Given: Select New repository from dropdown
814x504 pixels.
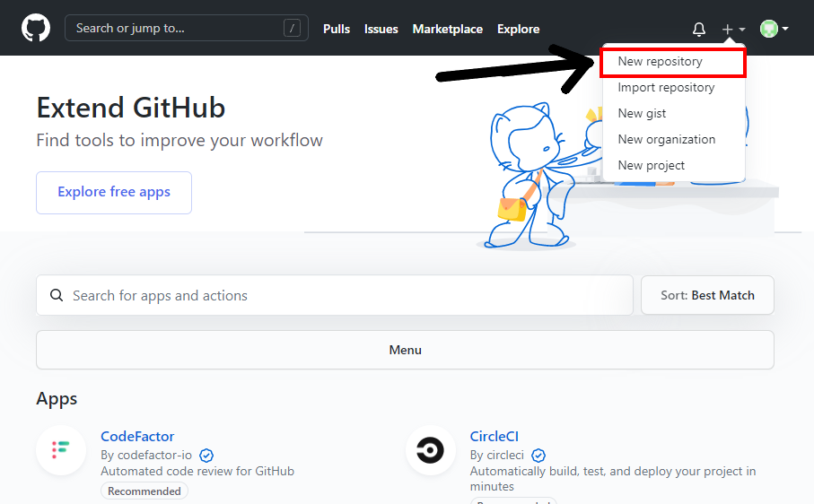Looking at the screenshot, I should tap(673, 62).
